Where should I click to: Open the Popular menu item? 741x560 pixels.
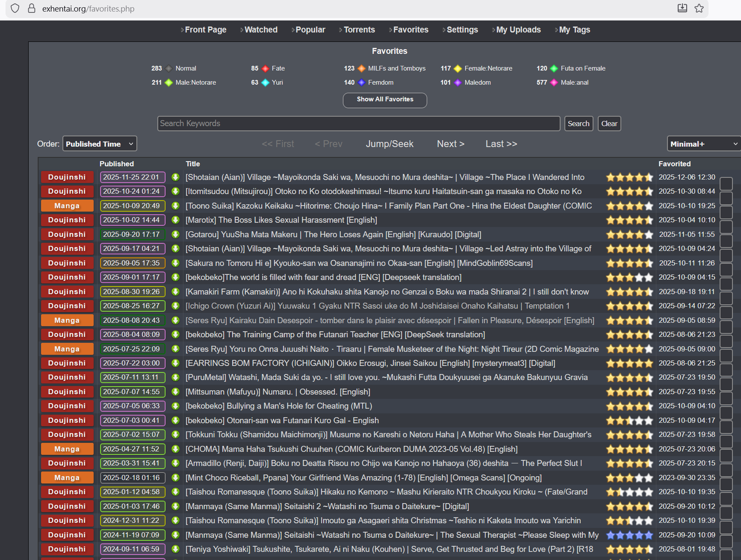click(x=310, y=29)
